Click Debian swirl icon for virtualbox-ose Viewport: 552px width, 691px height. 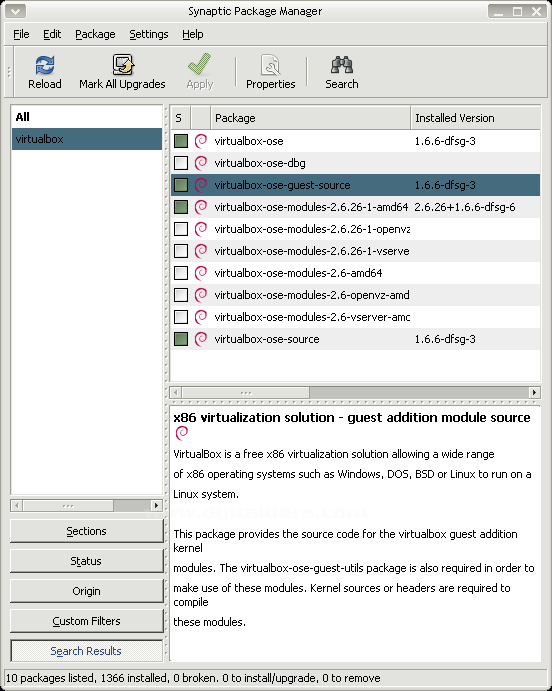(x=201, y=141)
